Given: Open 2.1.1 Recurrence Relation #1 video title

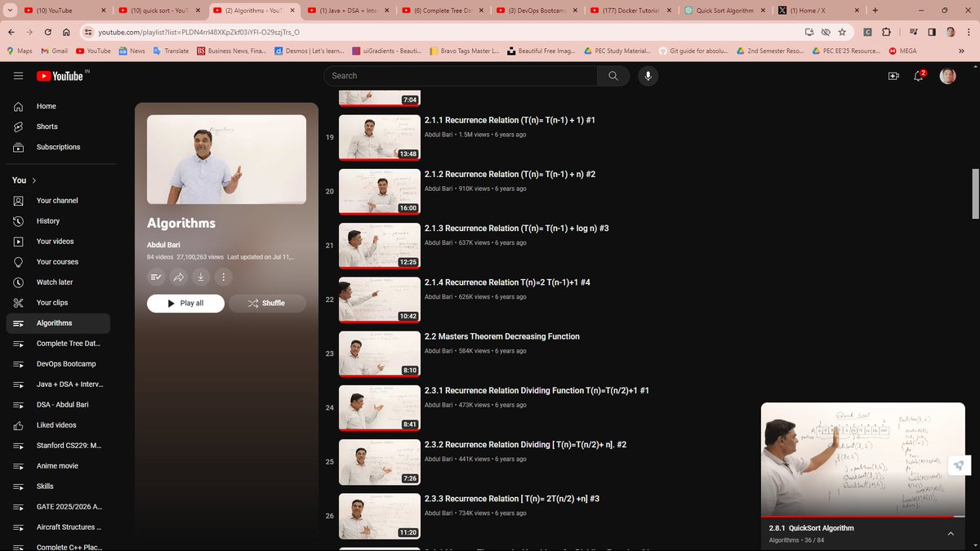Looking at the screenshot, I should [510, 120].
